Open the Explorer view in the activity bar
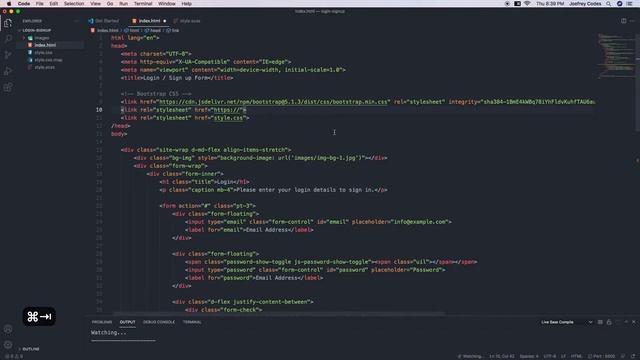The width and height of the screenshot is (640, 360). pos(8,23)
